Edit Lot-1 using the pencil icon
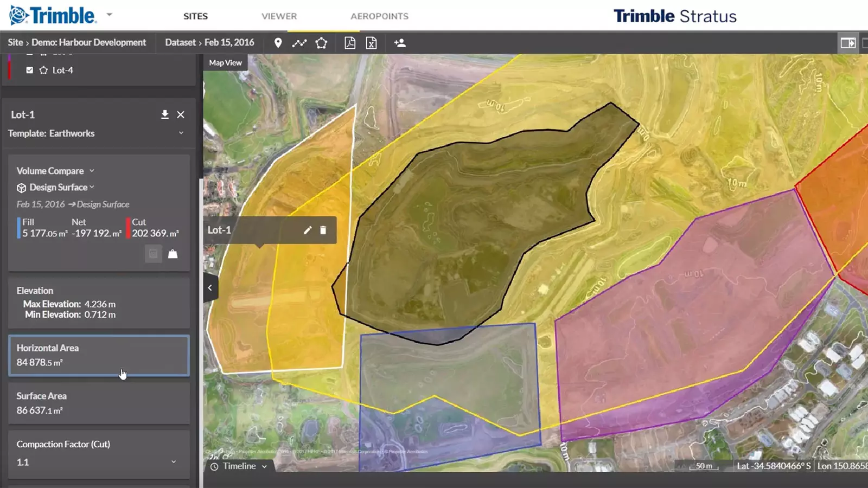This screenshot has height=488, width=868. click(308, 230)
